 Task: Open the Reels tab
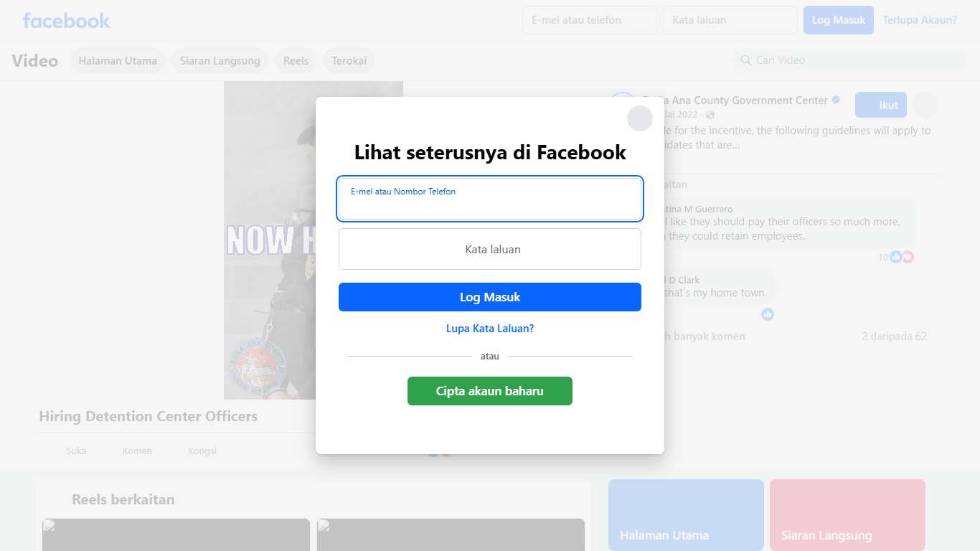click(x=296, y=61)
